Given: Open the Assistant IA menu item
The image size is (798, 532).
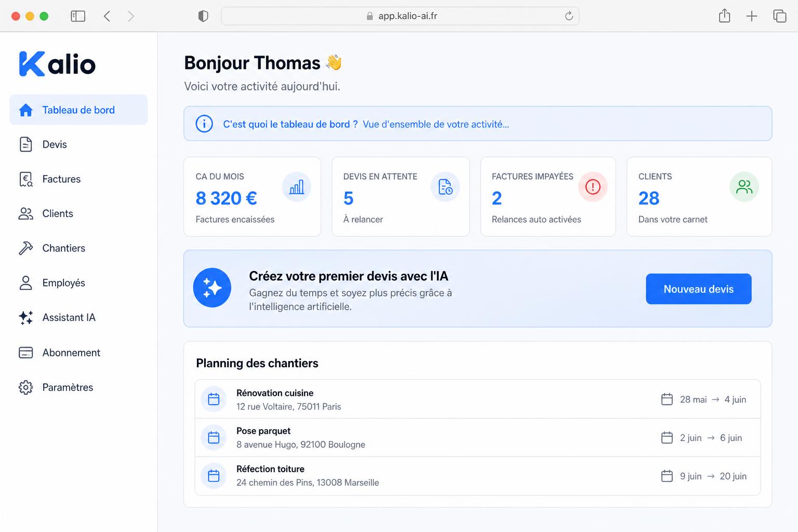Looking at the screenshot, I should pyautogui.click(x=78, y=317).
